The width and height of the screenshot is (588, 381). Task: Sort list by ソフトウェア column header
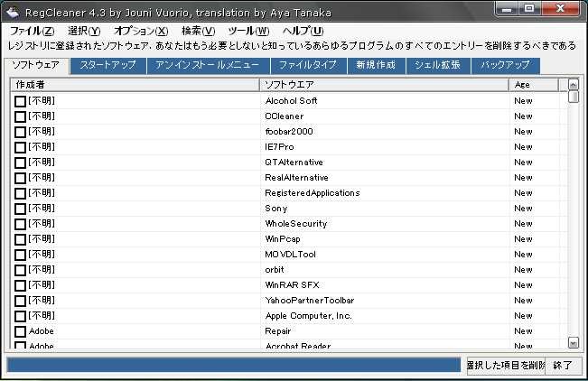pyautogui.click(x=384, y=84)
